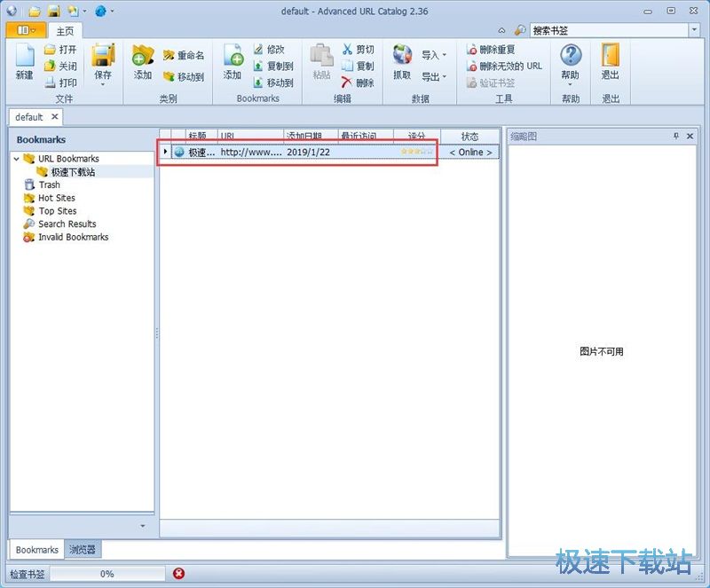Collapse the ribbon with chevron
Viewport: 710px width, 588px height.
pyautogui.click(x=501, y=30)
